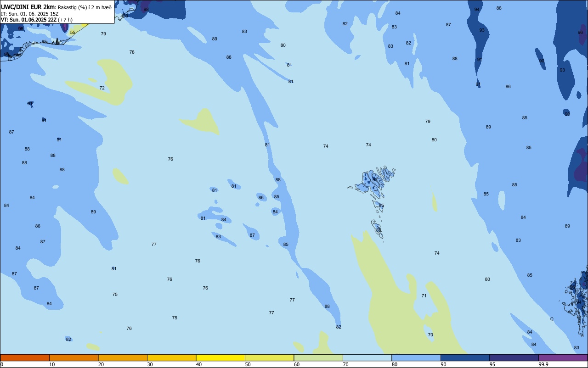
Task: Click the '55' humidity value on map
Action: tap(73, 33)
